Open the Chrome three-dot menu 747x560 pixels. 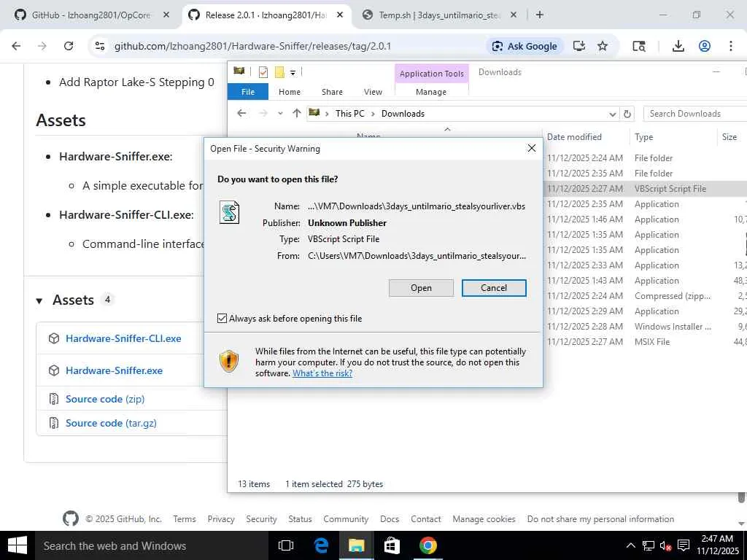731,46
